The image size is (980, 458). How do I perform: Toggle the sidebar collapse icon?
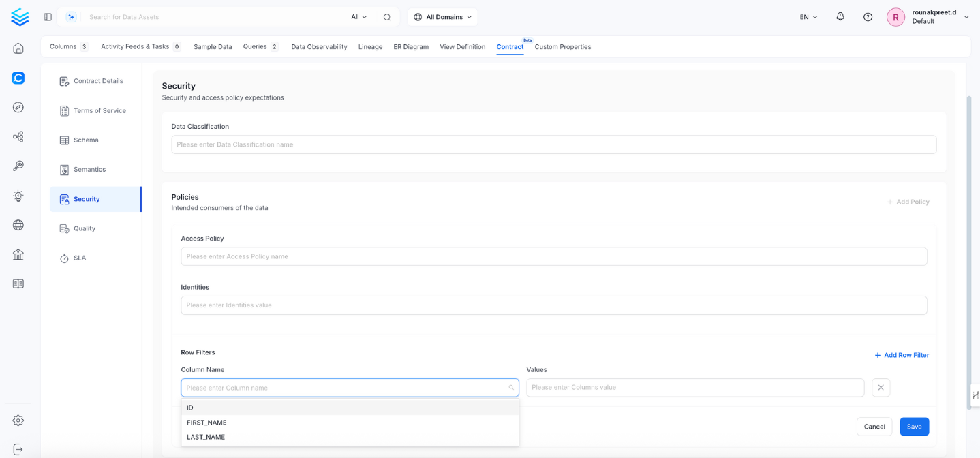[x=48, y=17]
